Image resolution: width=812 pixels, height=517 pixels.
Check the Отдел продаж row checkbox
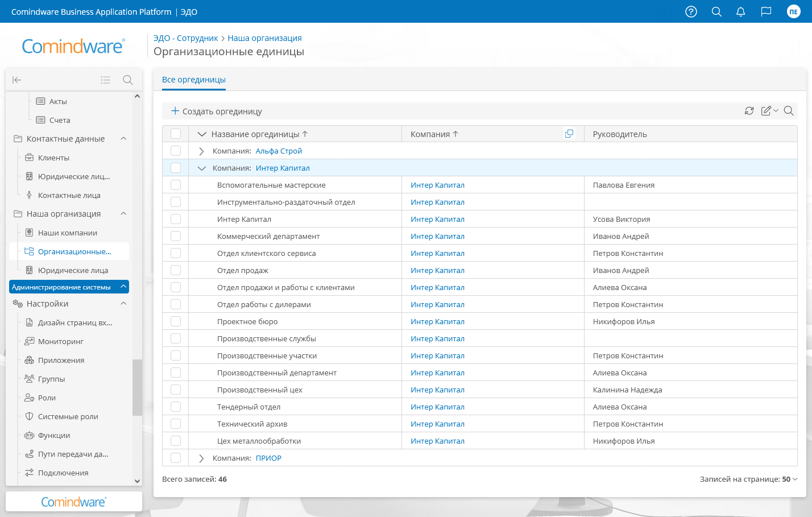tap(176, 270)
